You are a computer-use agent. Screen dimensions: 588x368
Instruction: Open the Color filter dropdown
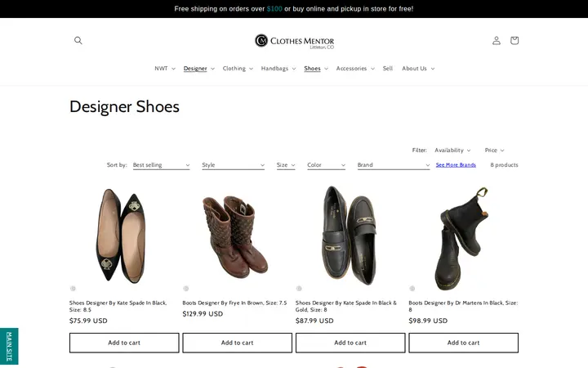pyautogui.click(x=326, y=165)
